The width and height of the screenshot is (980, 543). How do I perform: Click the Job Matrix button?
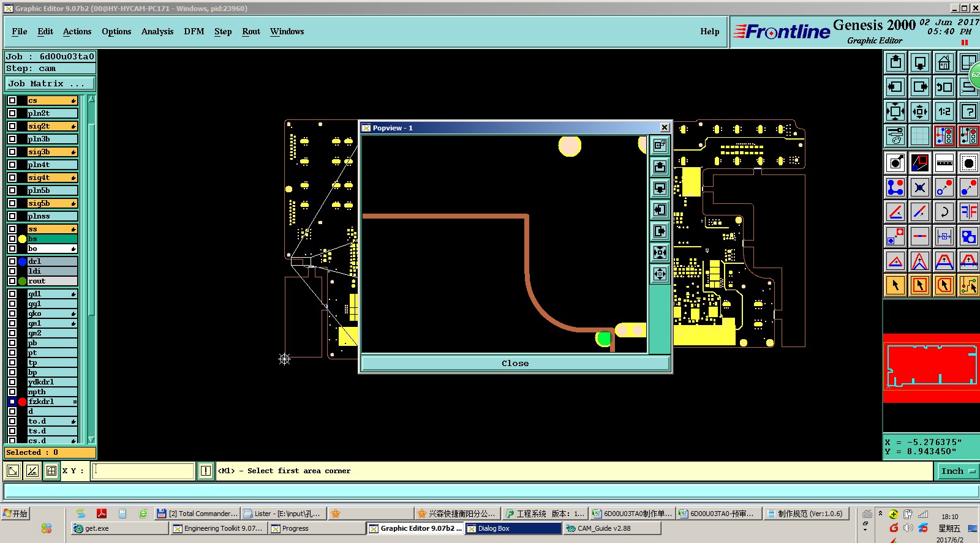(x=50, y=83)
